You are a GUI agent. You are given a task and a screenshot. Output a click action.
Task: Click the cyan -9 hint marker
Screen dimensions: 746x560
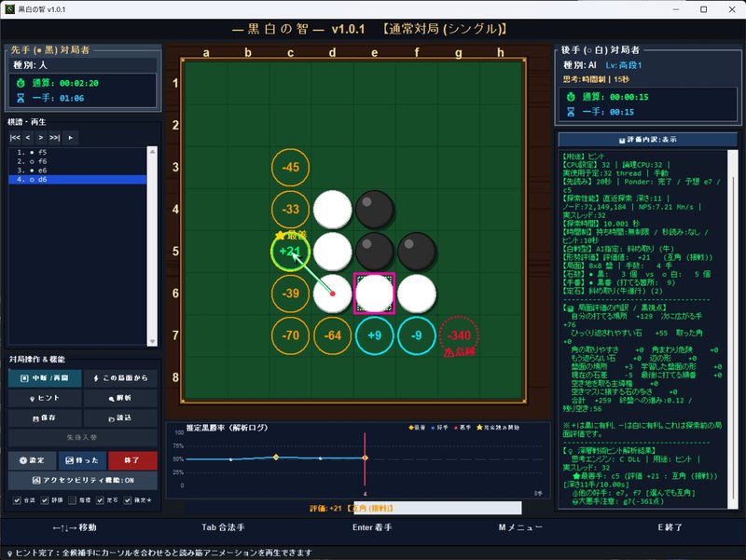[x=417, y=335]
